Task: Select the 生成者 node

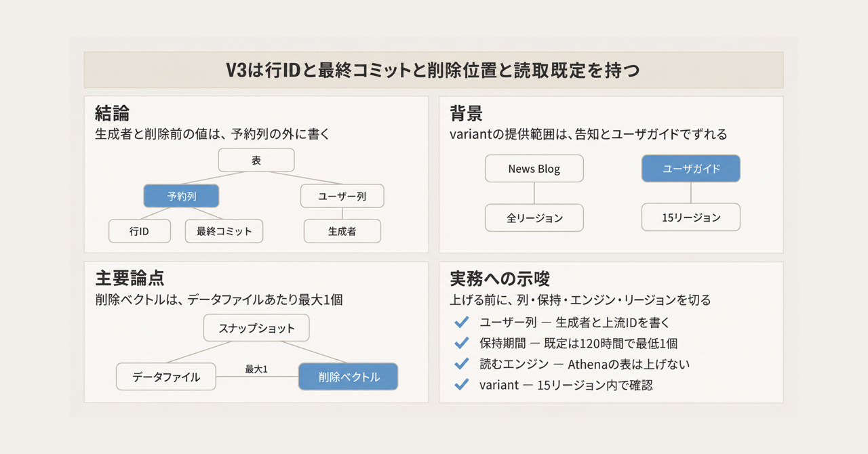Action: point(342,231)
